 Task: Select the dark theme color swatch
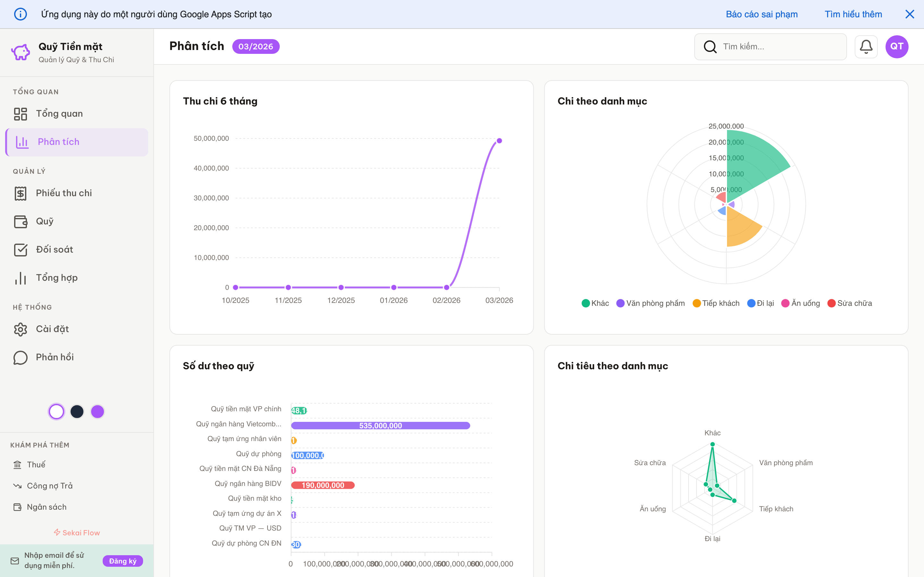77,411
